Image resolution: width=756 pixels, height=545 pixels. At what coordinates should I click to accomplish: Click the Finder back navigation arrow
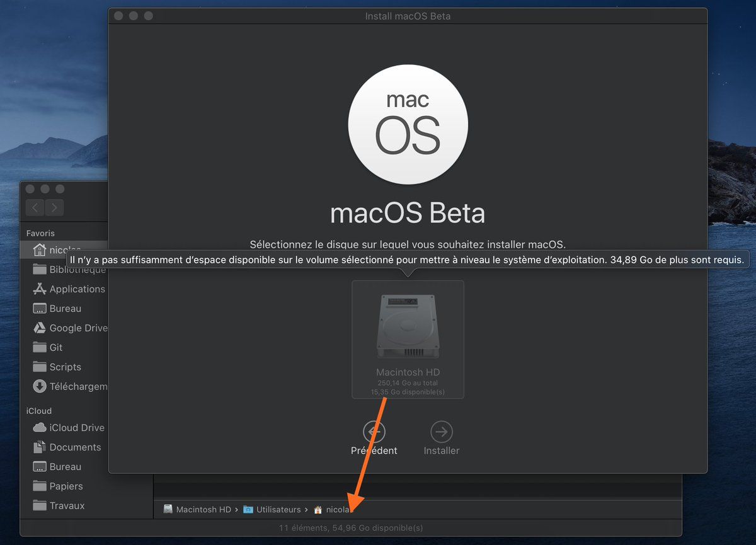point(35,207)
